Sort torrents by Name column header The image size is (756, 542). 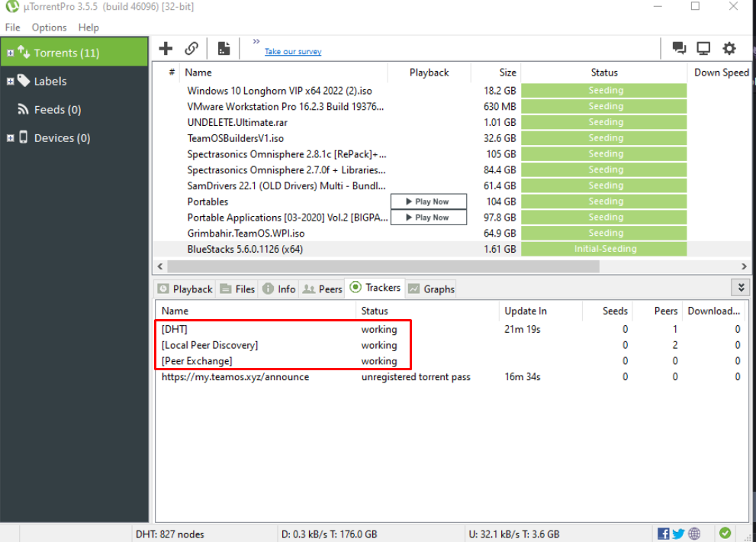(x=284, y=73)
